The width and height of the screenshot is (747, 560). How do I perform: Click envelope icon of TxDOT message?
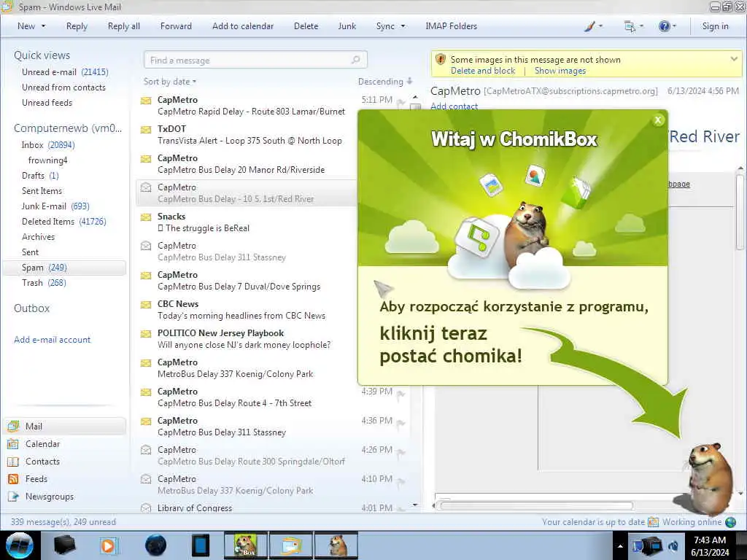(x=146, y=130)
